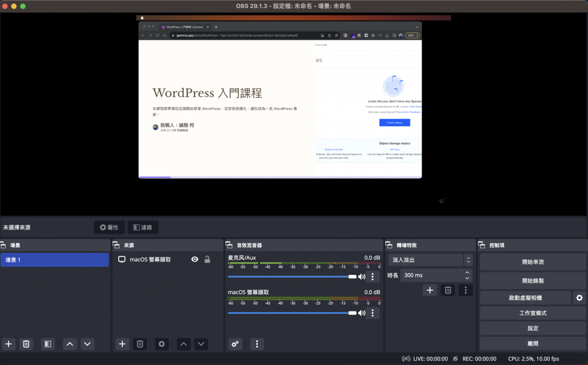Viewport: 588px width, 365px height.
Task: Move scene down with the arrow icon
Action: click(87, 344)
